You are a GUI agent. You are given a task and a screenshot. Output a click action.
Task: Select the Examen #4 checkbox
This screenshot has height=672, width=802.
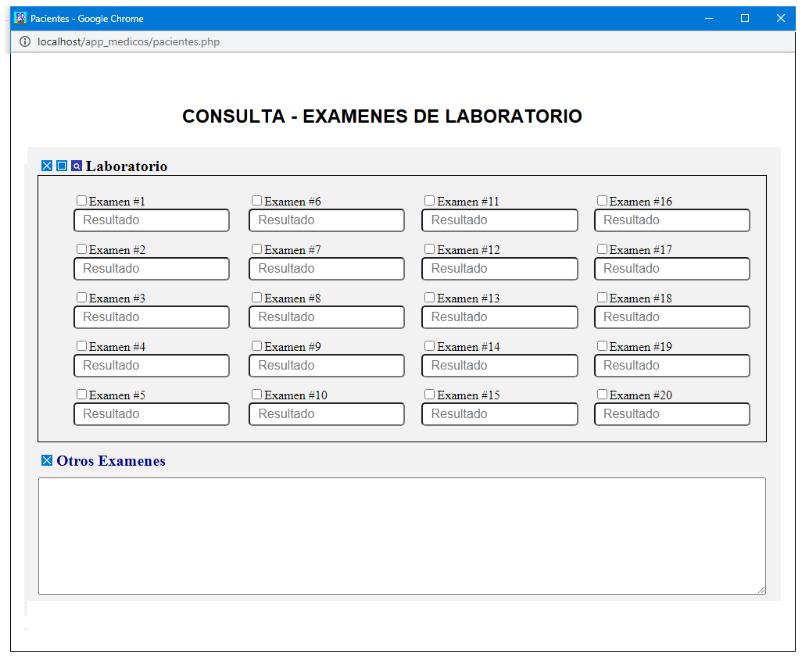81,345
